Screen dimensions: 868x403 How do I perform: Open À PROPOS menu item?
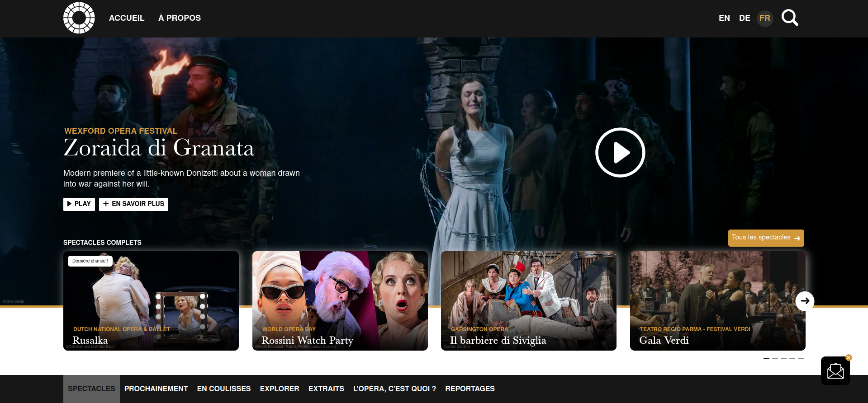180,18
